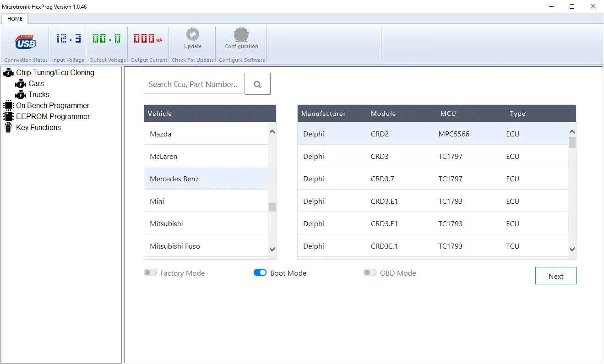604x364 pixels.
Task: Click the MCU column header
Action: click(448, 114)
